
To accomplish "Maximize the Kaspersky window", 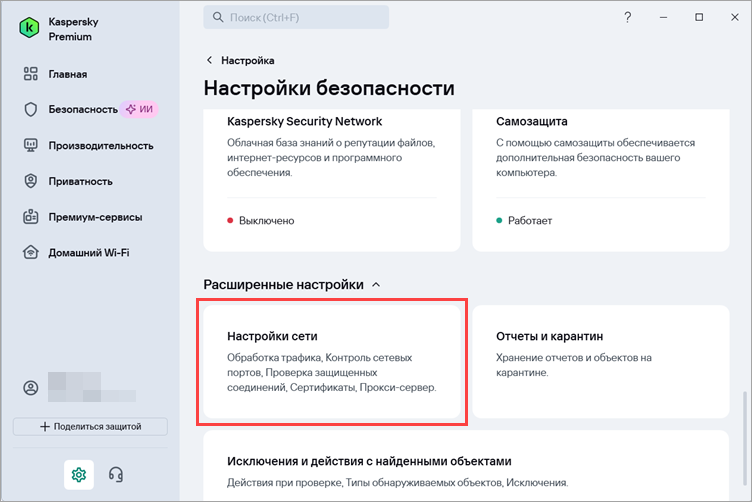I will tap(699, 17).
